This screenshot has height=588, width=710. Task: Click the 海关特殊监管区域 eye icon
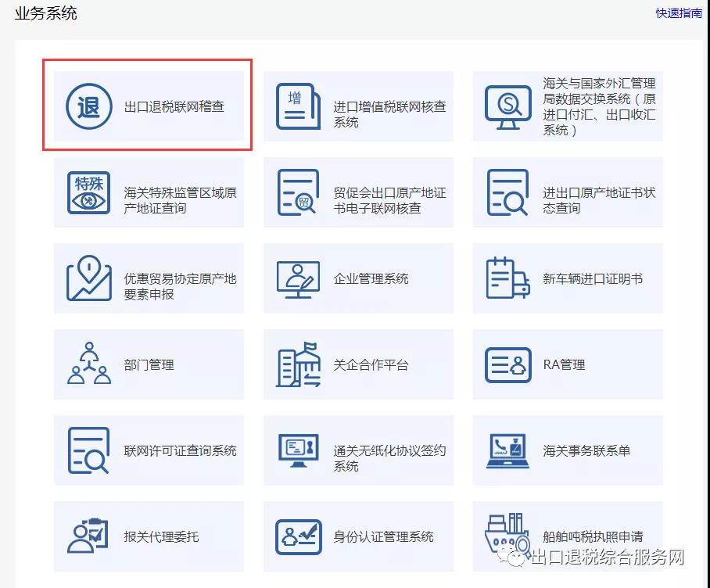click(x=88, y=192)
